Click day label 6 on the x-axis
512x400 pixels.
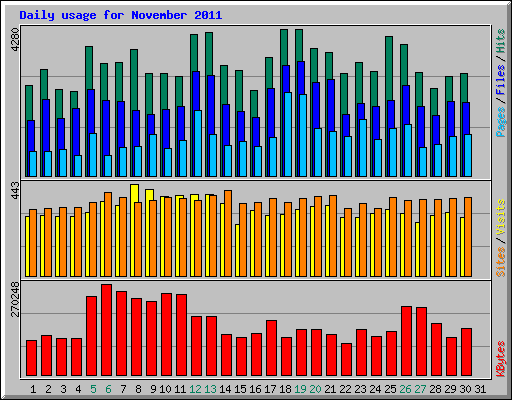coord(108,389)
